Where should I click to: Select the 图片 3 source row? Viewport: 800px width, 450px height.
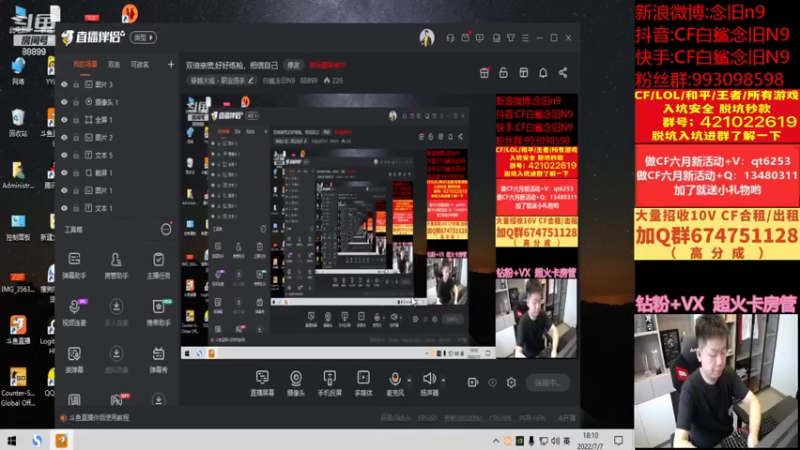(x=116, y=84)
